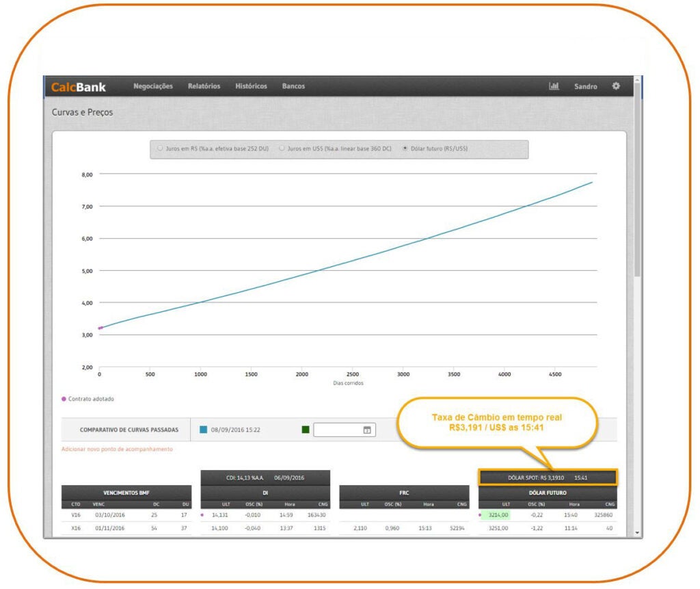Open the Sandro user menu

tap(585, 87)
